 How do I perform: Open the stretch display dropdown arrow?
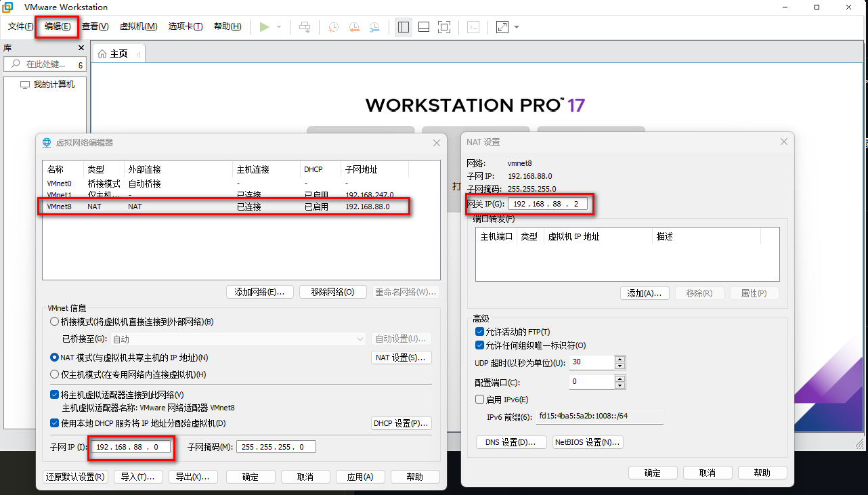click(x=517, y=27)
